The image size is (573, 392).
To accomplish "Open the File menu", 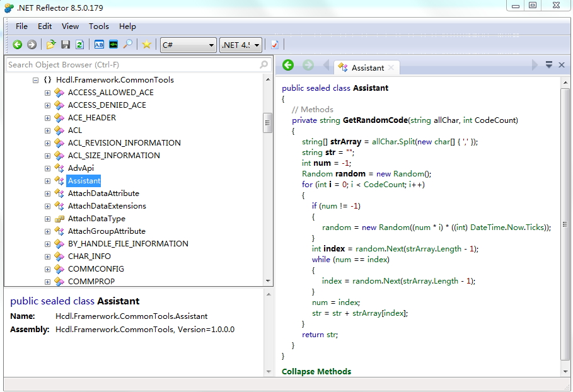I will coord(21,26).
